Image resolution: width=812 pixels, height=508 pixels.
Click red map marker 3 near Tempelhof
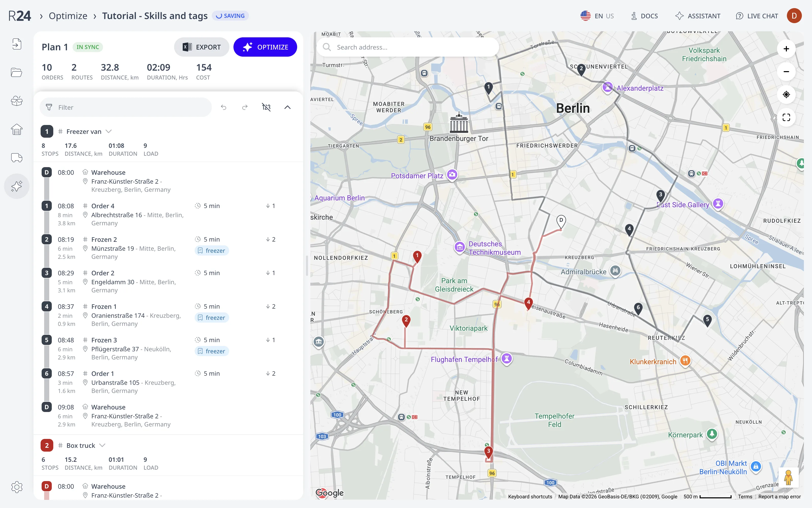[488, 452]
